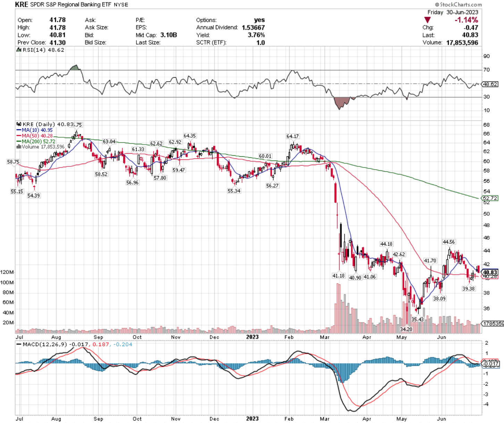Select the Prev Close value 41.30

(x=57, y=43)
